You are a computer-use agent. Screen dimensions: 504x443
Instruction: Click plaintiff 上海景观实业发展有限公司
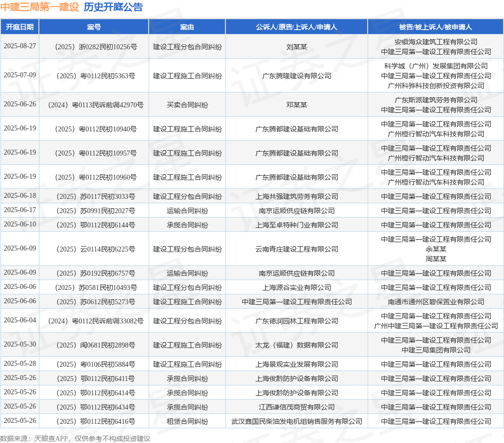297,364
